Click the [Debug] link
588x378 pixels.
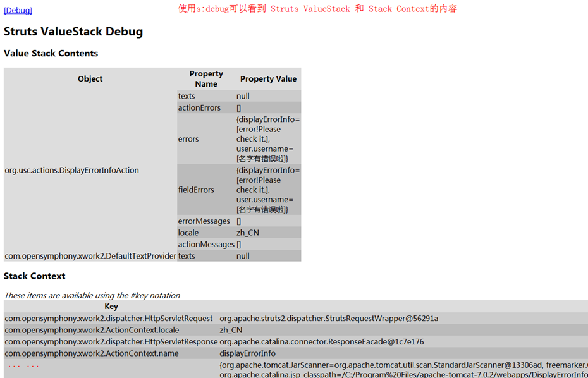[x=18, y=11]
